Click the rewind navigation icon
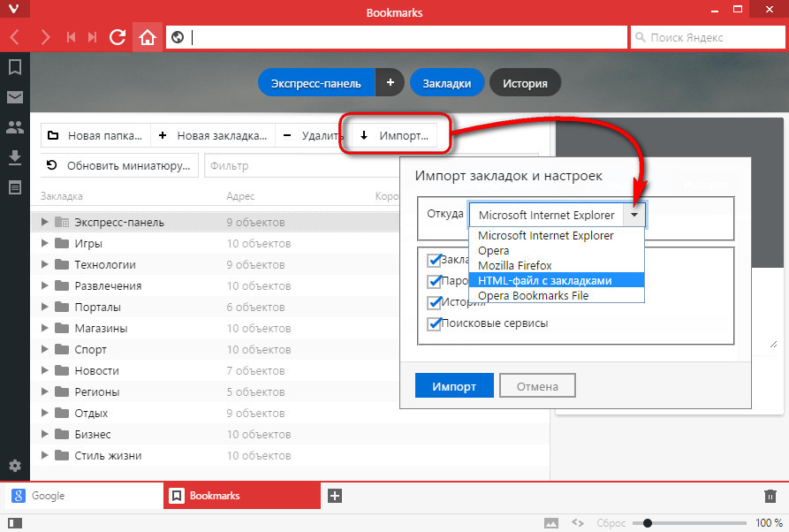The height and width of the screenshot is (532, 789). tap(71, 37)
